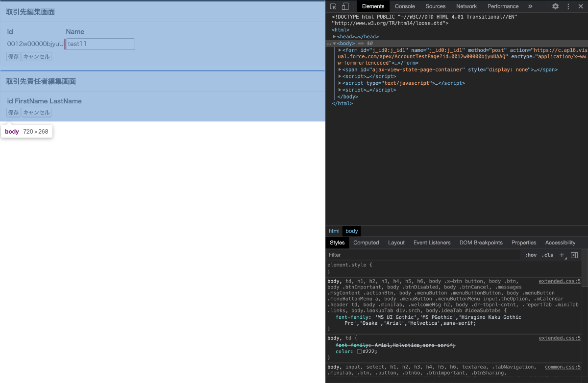
Task: Click キャンセル in the 取引先責任者編集画面 section
Action: [36, 113]
